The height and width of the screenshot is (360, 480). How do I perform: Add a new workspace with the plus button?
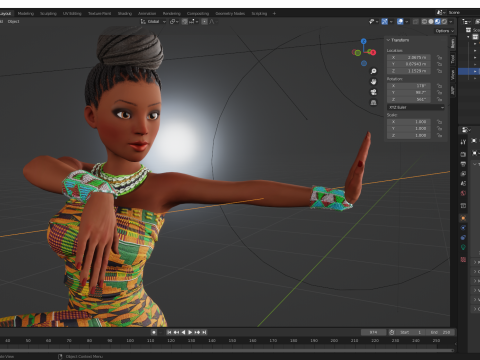click(x=274, y=13)
